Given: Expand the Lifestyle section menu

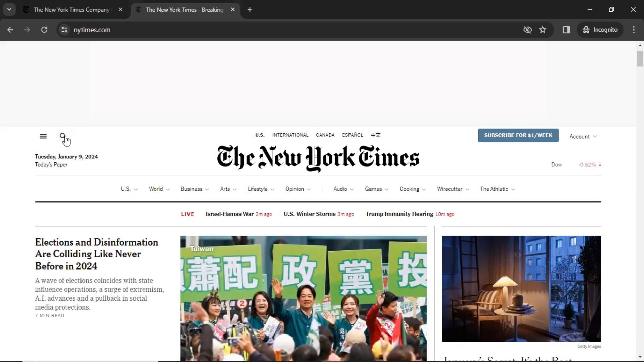Looking at the screenshot, I should coord(261,189).
